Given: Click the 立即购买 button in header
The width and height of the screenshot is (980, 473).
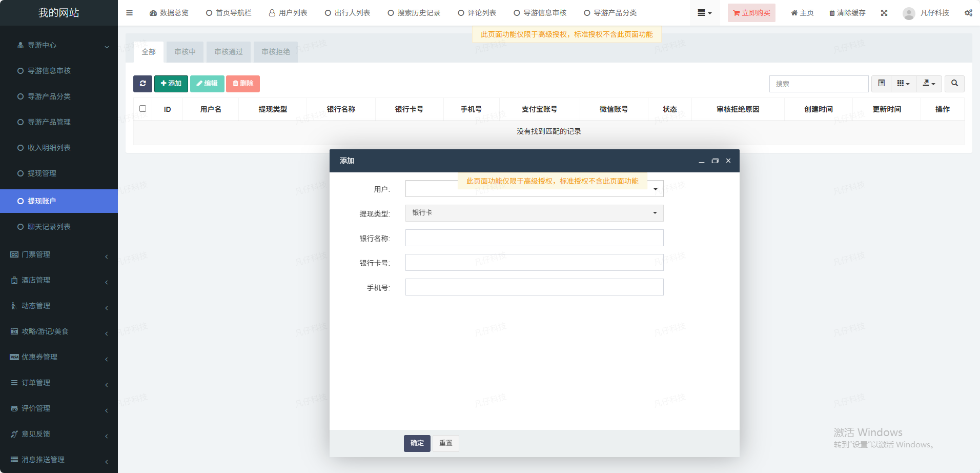Looking at the screenshot, I should click(x=751, y=13).
